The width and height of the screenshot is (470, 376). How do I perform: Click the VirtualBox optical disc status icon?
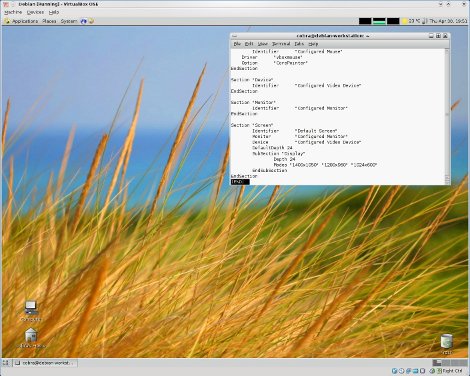click(401, 371)
